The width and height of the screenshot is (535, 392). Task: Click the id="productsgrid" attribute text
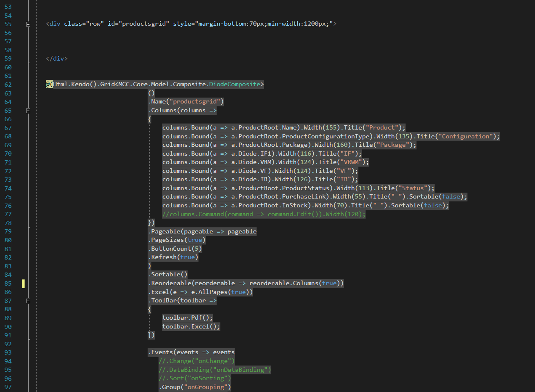(x=138, y=24)
